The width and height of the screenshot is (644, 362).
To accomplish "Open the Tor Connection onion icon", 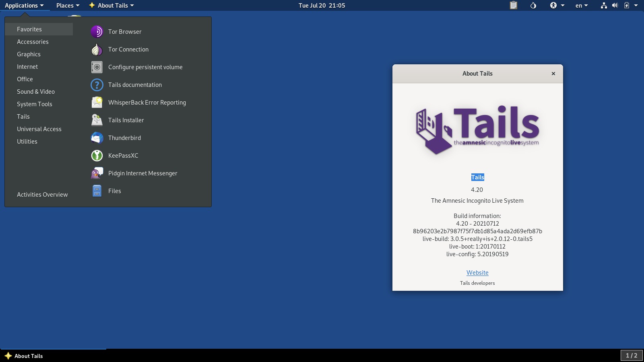I will pos(97,49).
